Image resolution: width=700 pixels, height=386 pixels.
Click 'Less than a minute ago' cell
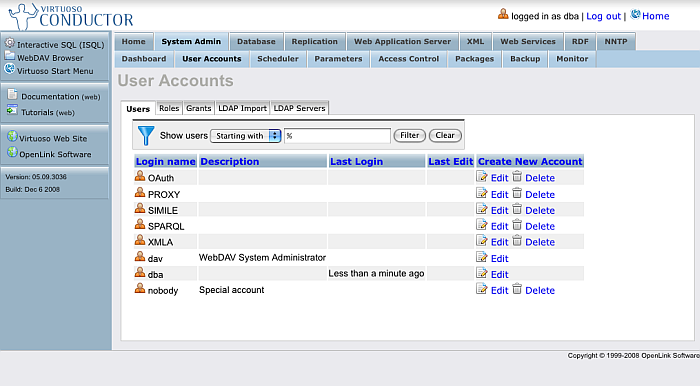(x=376, y=274)
